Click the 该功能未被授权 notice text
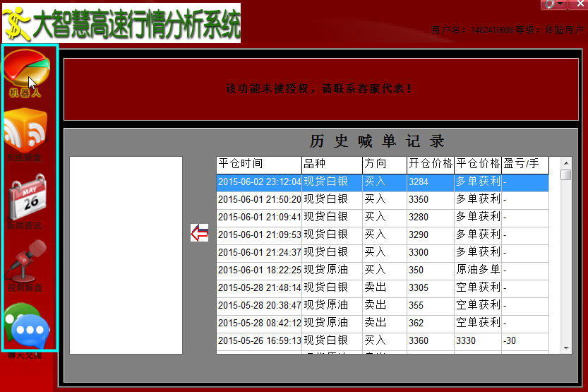The width and height of the screenshot is (588, 392). coord(319,89)
